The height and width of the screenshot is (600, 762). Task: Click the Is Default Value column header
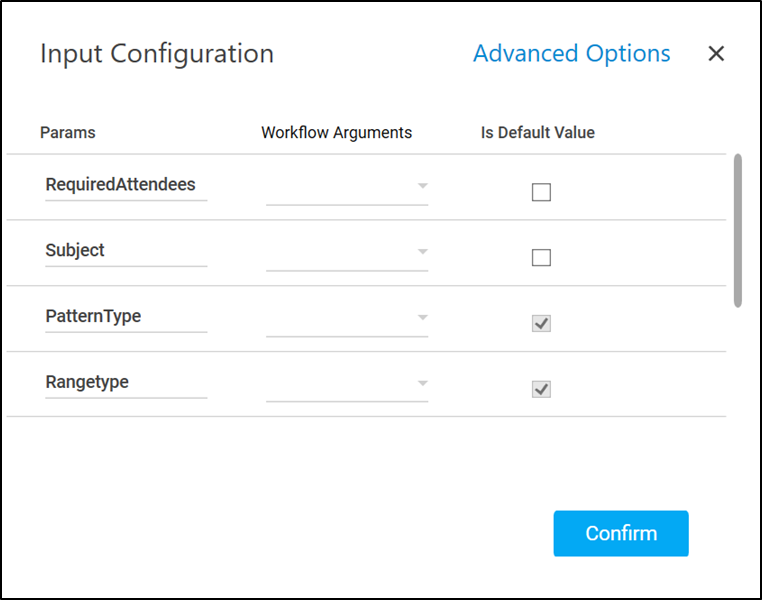(537, 133)
